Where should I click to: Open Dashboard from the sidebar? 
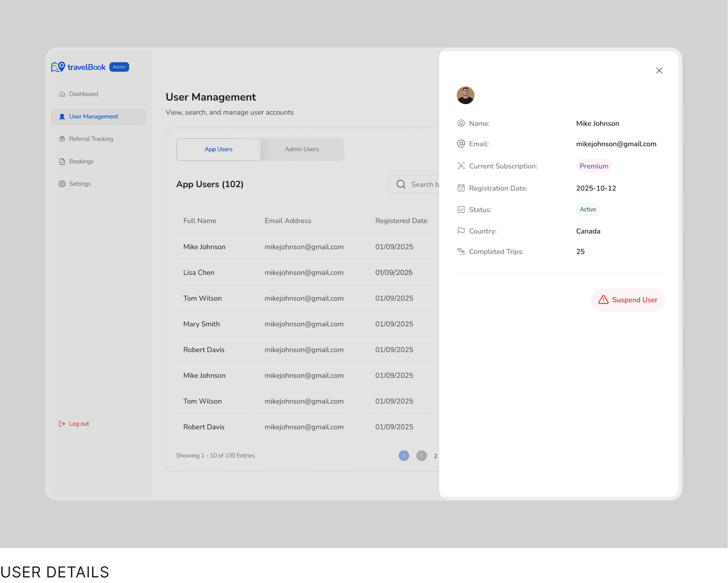click(83, 94)
